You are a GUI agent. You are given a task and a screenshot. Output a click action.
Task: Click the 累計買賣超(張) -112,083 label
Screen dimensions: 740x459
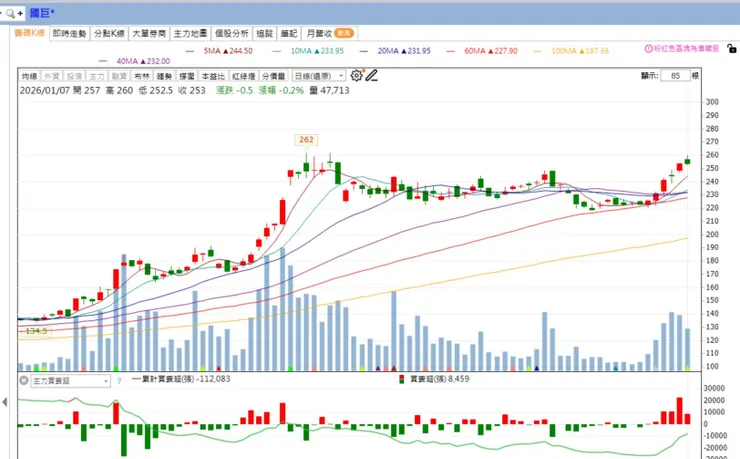[181, 379]
